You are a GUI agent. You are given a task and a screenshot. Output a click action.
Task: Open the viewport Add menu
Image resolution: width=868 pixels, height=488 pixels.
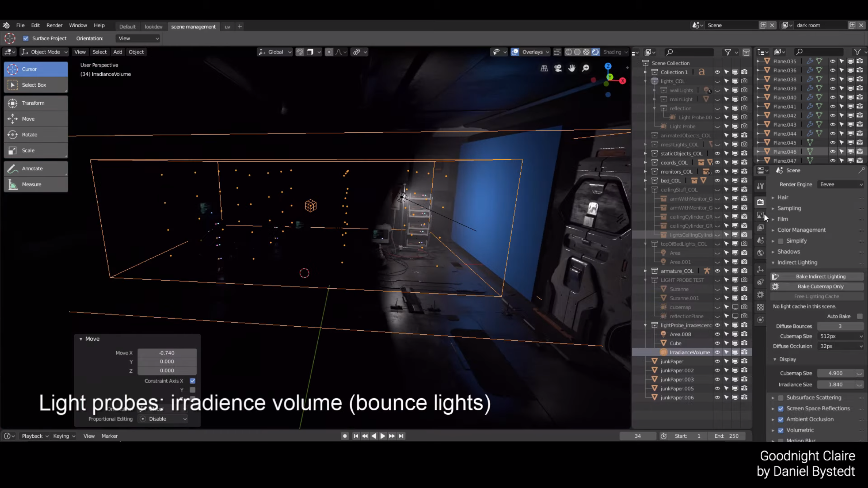[118, 52]
